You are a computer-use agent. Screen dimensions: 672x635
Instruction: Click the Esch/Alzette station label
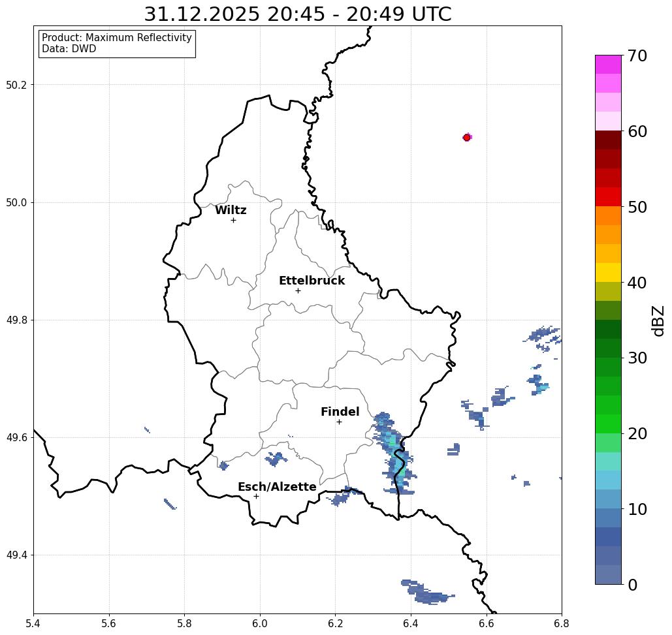[x=277, y=487]
